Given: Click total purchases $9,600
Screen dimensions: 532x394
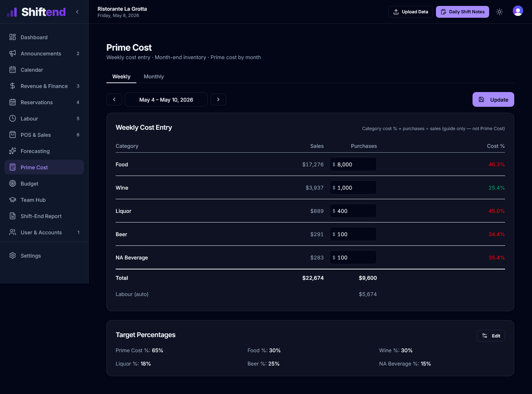Looking at the screenshot, I should tap(368, 278).
